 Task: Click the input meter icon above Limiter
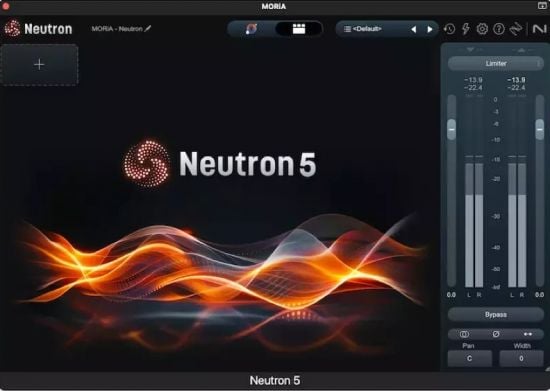[470, 50]
